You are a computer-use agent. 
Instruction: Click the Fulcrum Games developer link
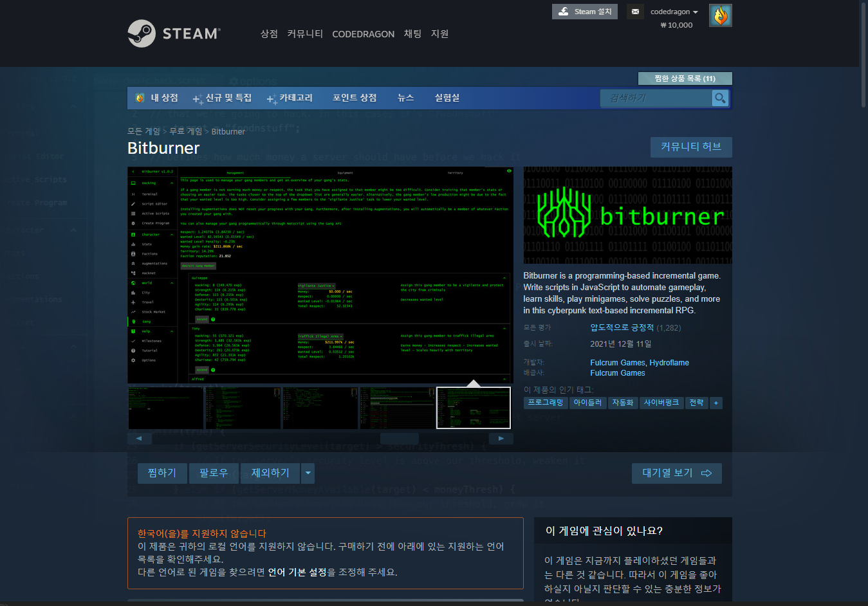tap(617, 363)
